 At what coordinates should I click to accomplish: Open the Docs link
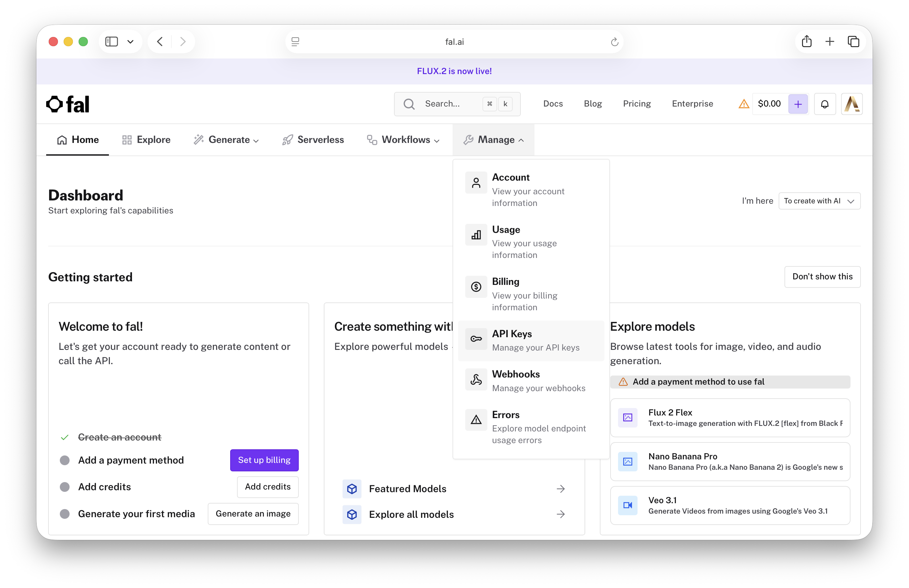click(553, 104)
